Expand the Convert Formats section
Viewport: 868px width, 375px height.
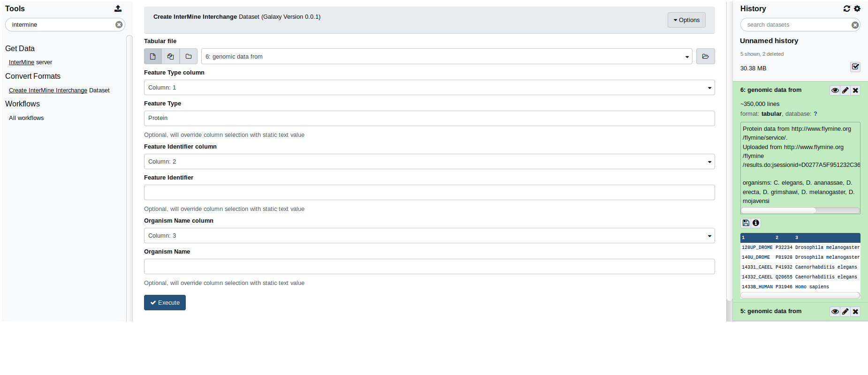click(33, 76)
